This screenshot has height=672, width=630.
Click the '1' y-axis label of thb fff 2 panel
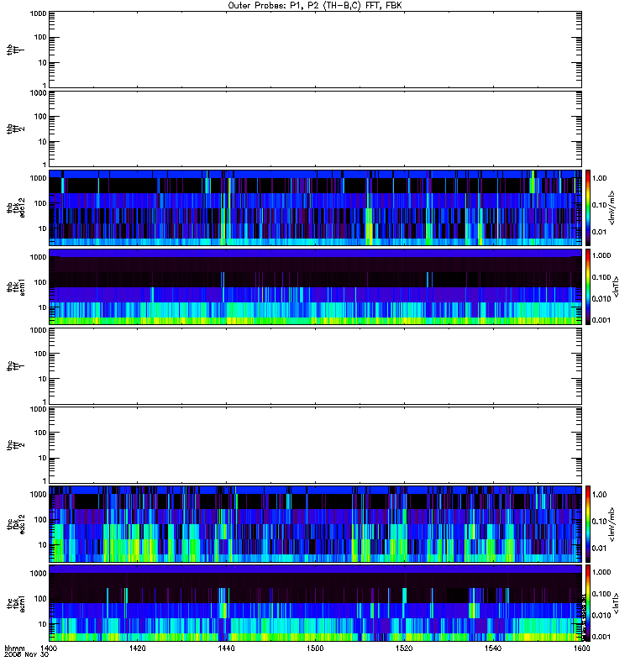tap(45, 164)
